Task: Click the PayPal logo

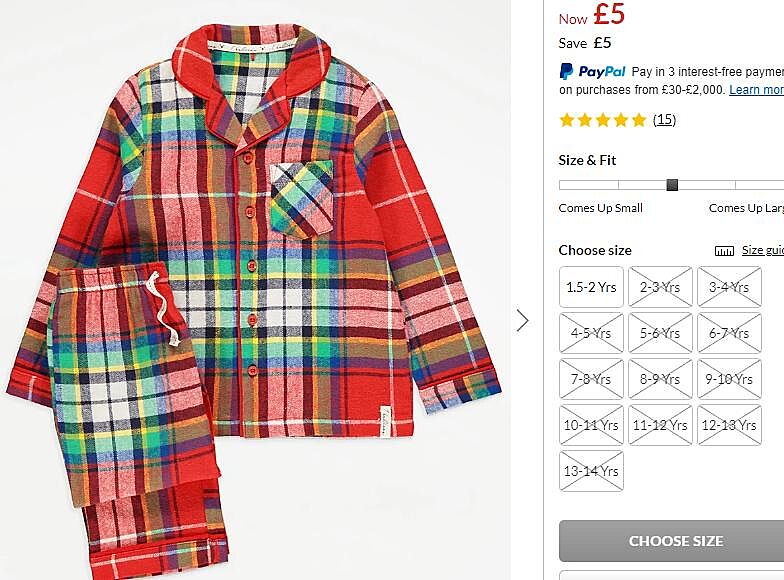Action: point(592,71)
